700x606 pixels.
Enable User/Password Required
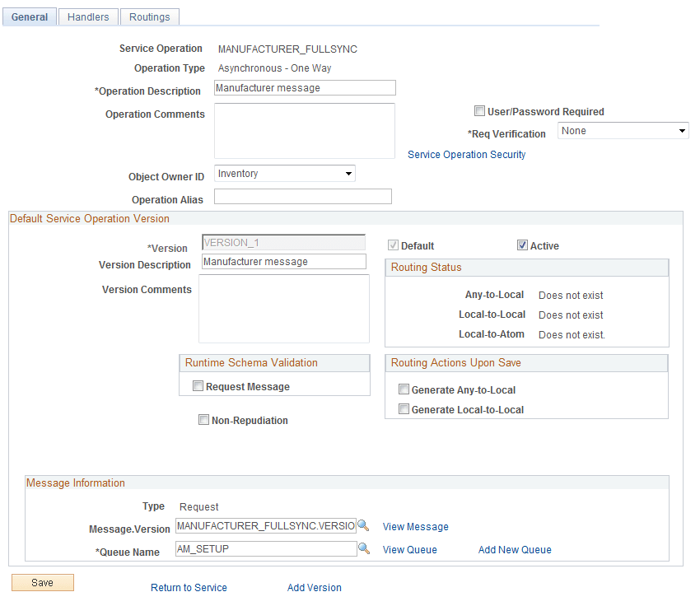[480, 111]
